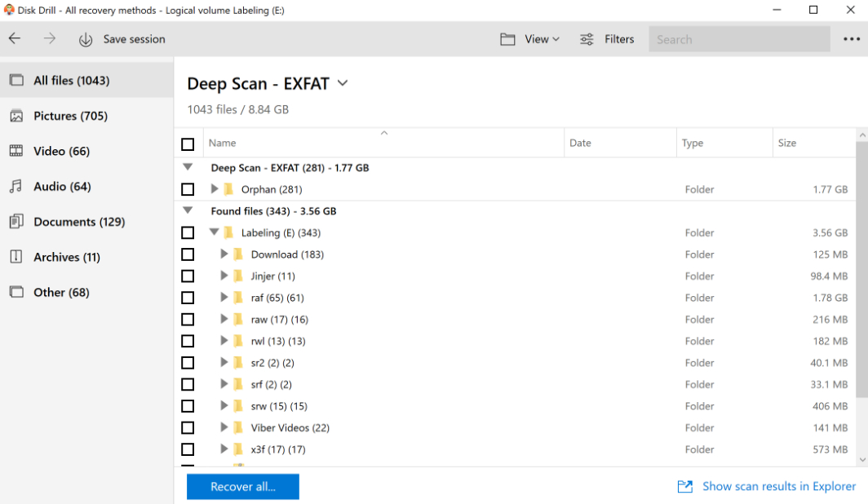The image size is (868, 504).
Task: Click the Documents category icon
Action: [18, 221]
